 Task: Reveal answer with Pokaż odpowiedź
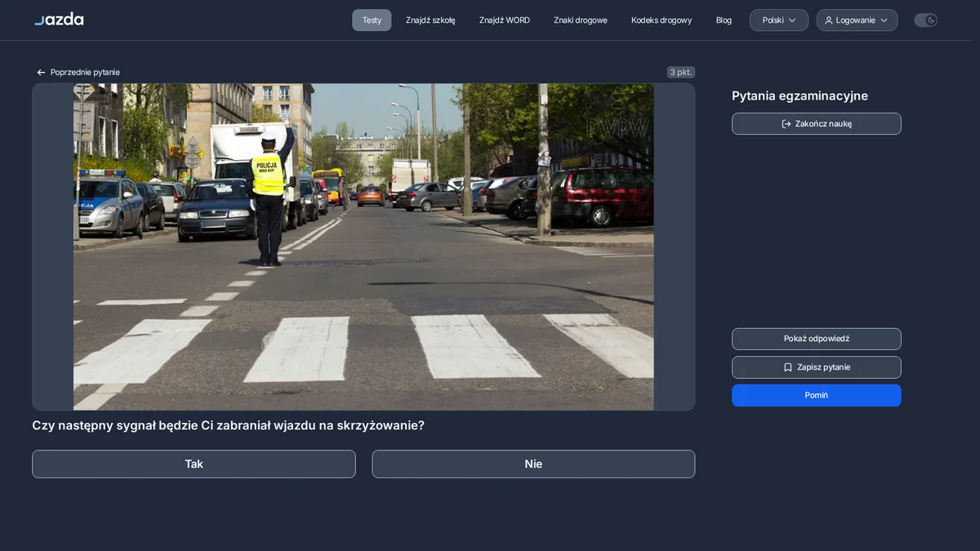tap(817, 339)
